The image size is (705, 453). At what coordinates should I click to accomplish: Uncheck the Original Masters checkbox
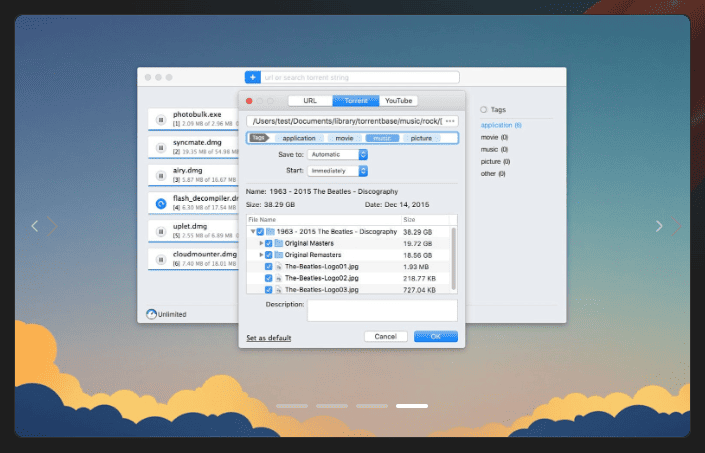(268, 244)
